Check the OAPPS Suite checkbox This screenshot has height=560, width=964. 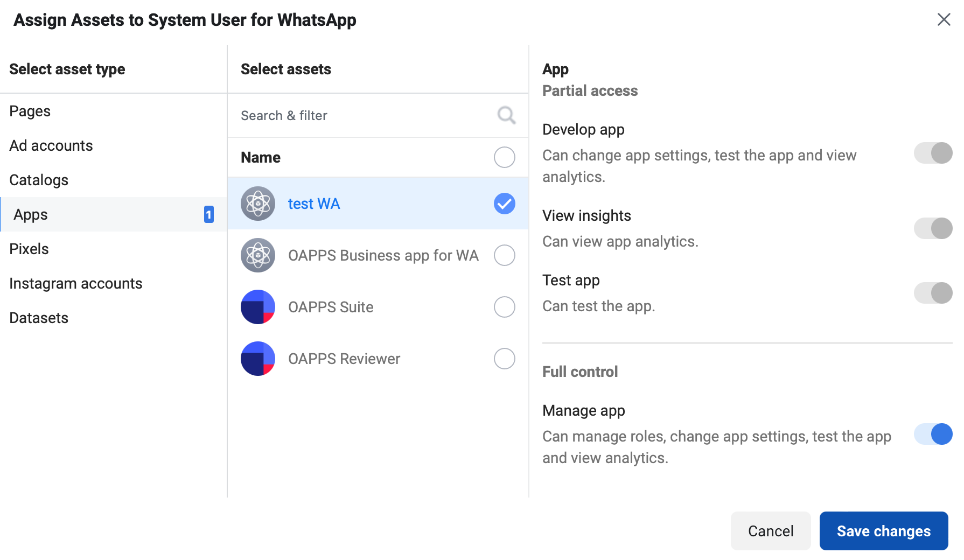[504, 307]
